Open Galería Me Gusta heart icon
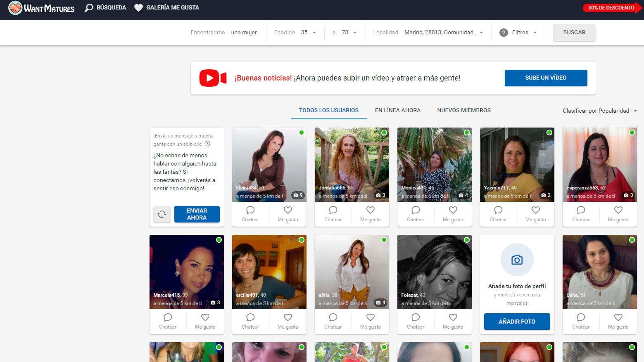Screen dimensions: 644x362 coord(138,8)
